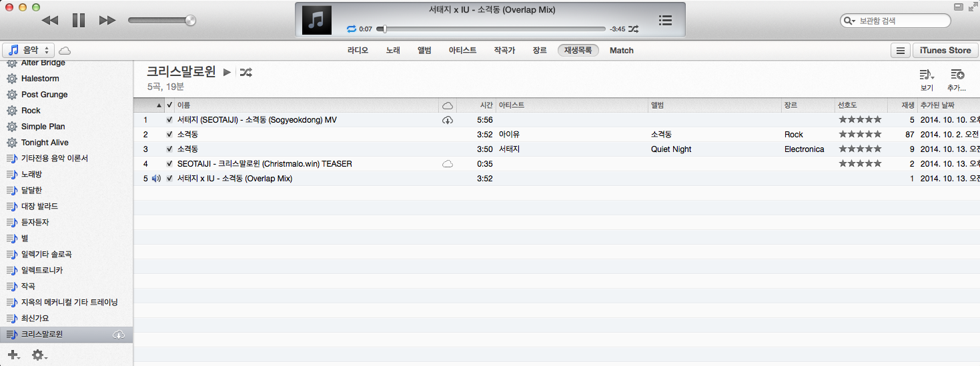Adjust the volume slider knob
The height and width of the screenshot is (366, 980).
pyautogui.click(x=191, y=21)
